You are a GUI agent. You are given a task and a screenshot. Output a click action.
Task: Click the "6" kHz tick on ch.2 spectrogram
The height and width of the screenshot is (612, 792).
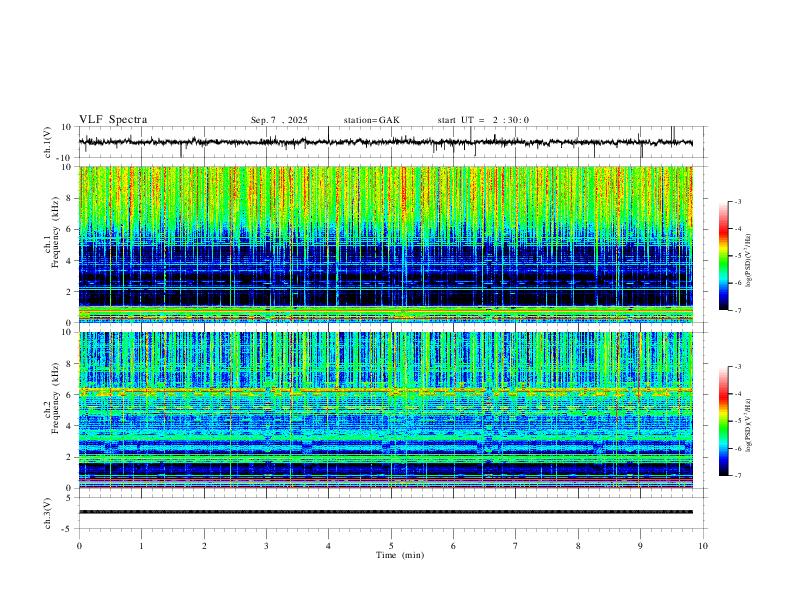[69, 395]
